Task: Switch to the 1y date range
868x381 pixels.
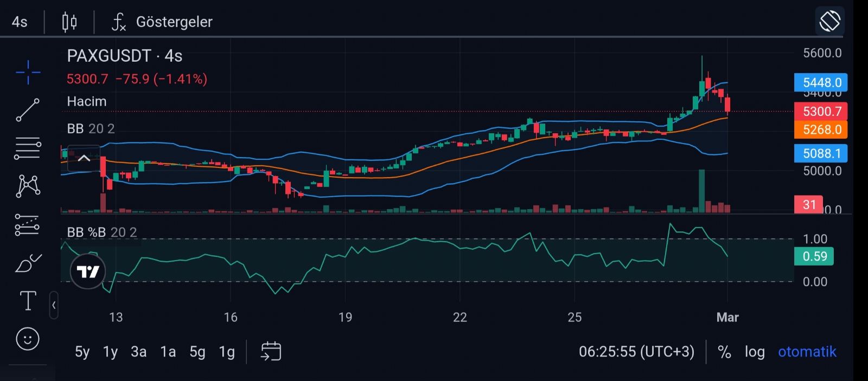Action: coord(110,352)
